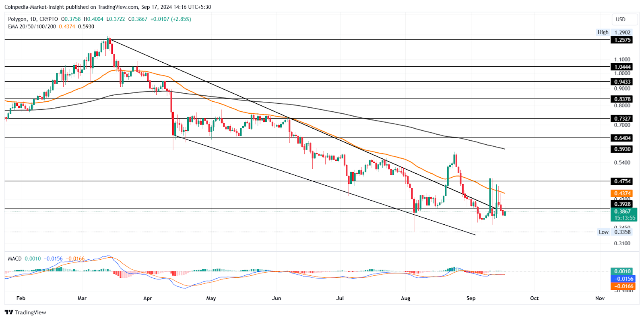This screenshot has height=320, width=644.
Task: Click the Feb label on time axis
Action: [21, 298]
